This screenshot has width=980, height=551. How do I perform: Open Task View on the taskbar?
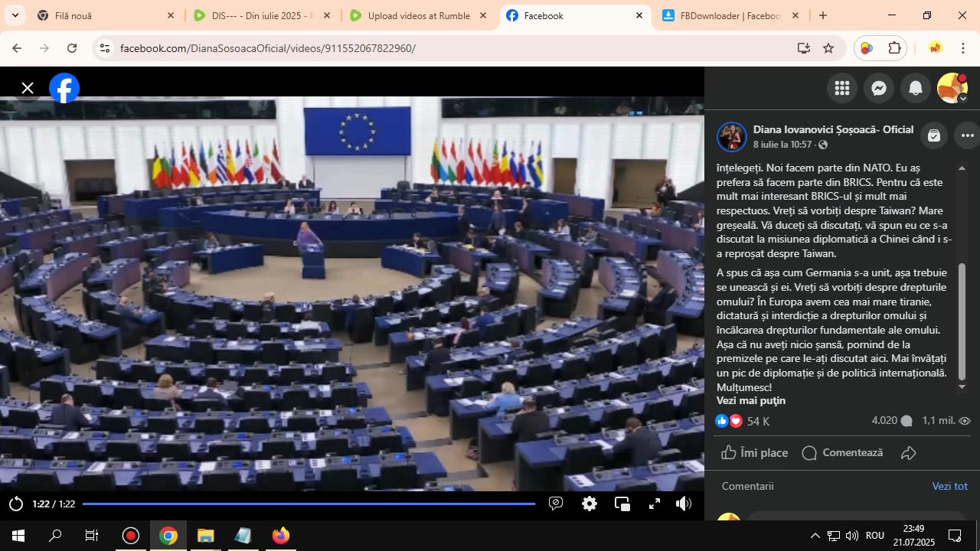pyautogui.click(x=92, y=536)
